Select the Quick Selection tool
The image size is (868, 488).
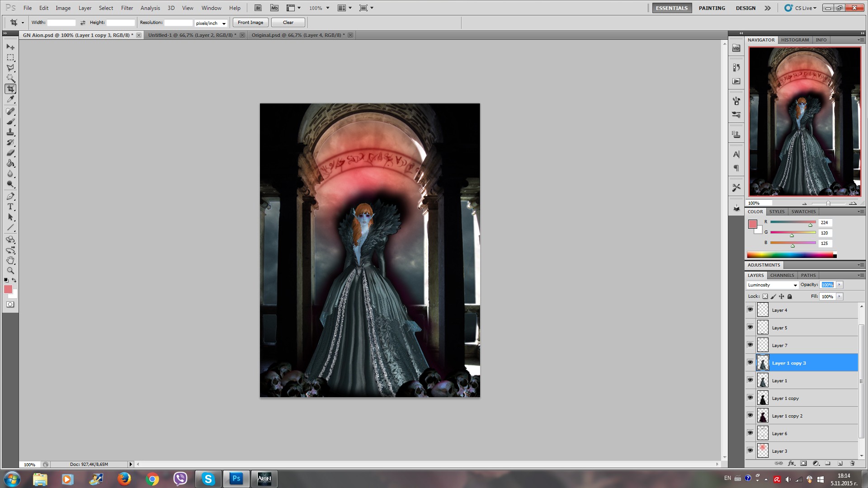tap(10, 78)
